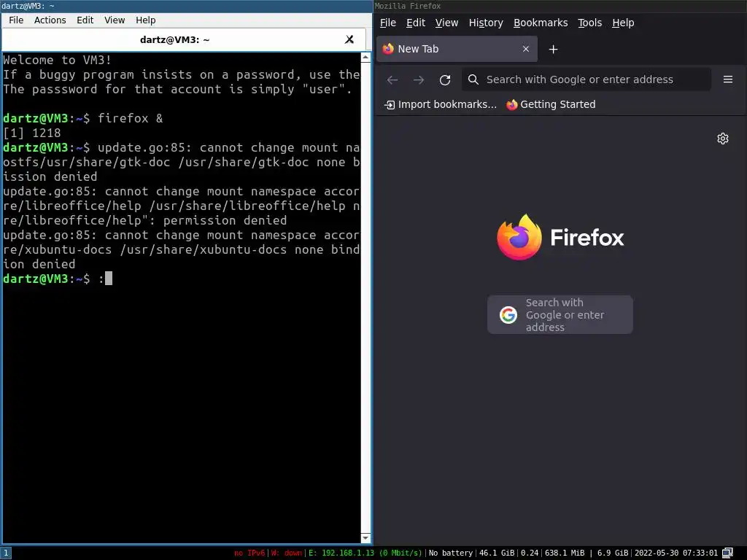Click '0.24' load status entry
The image size is (747, 560).
click(530, 553)
